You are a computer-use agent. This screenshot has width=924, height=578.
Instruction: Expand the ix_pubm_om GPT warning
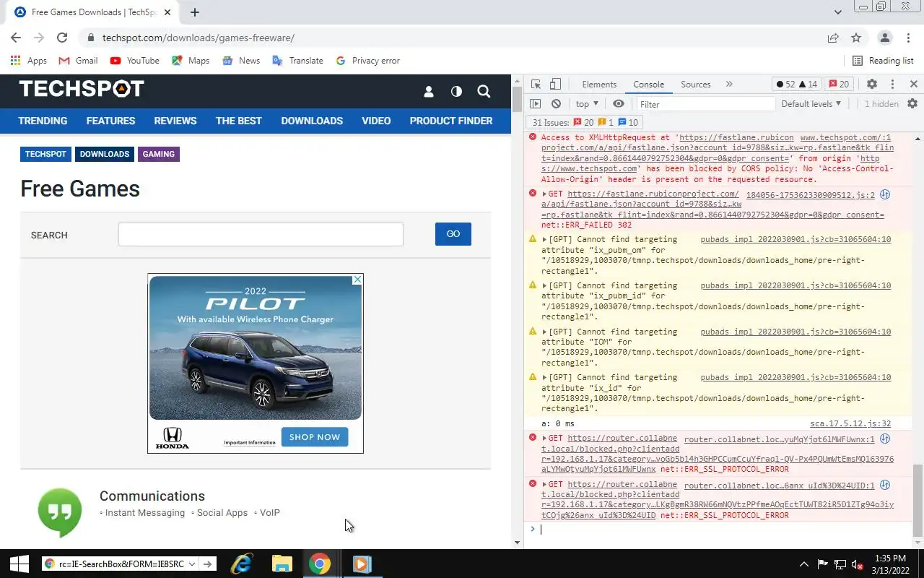[545, 239]
